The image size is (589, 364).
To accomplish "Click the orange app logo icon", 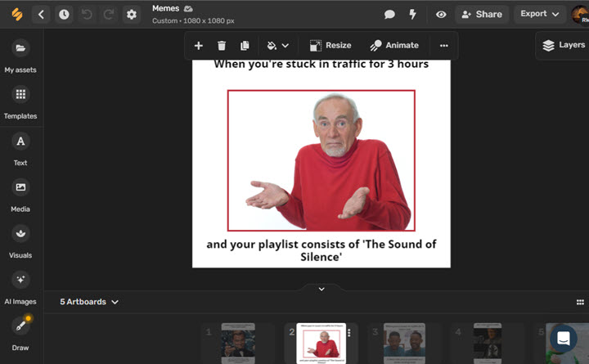I will click(17, 14).
